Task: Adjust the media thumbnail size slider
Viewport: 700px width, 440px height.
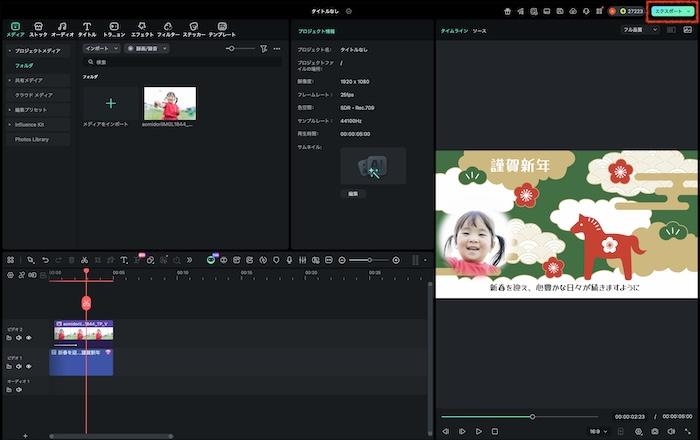Action: [240, 48]
